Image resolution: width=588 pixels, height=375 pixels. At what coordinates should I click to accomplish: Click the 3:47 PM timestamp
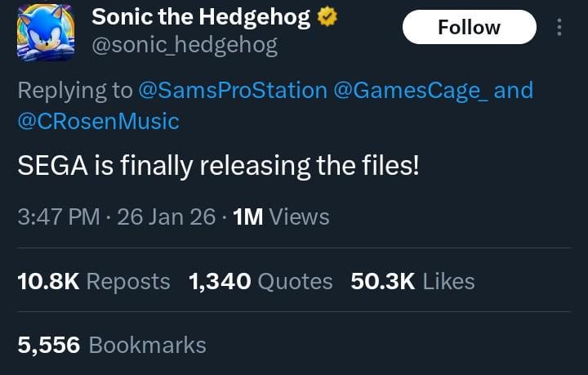tap(59, 217)
